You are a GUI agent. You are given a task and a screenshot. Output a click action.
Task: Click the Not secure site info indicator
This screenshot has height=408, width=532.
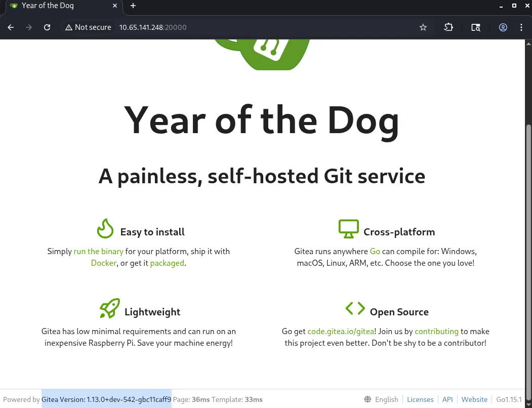click(88, 27)
